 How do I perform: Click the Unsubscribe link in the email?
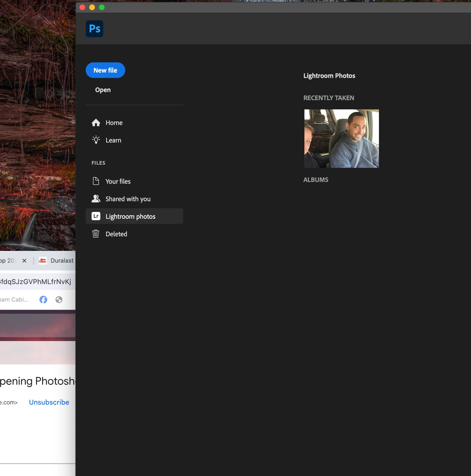tap(49, 402)
